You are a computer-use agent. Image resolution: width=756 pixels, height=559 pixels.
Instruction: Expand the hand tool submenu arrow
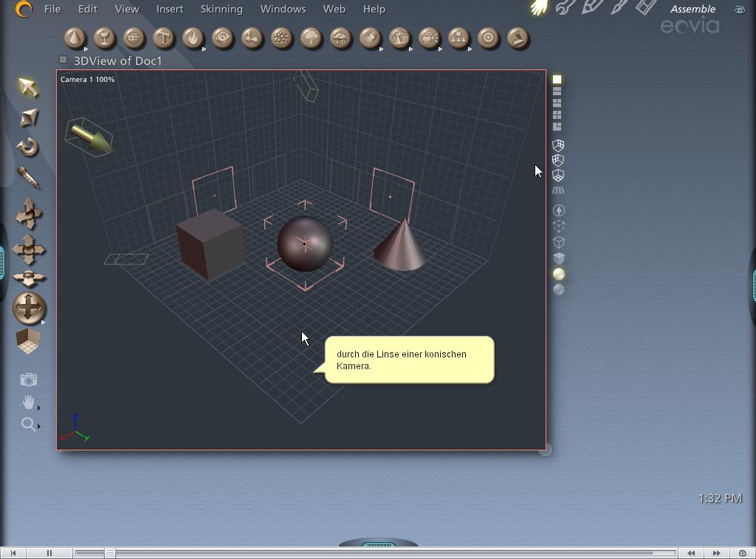39,408
